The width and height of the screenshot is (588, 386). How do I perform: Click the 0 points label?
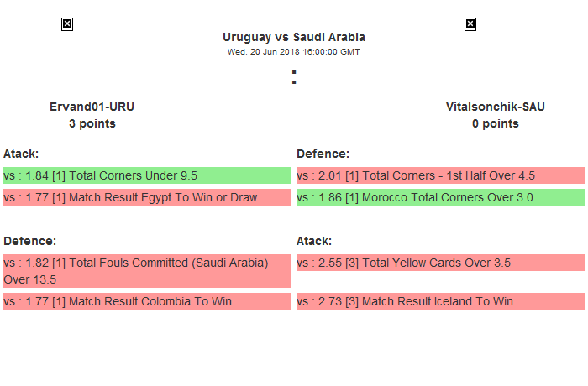496,123
